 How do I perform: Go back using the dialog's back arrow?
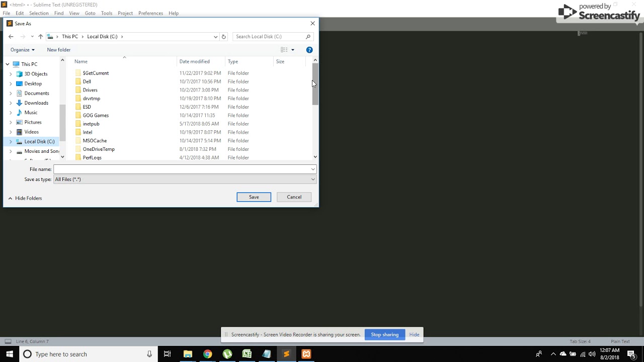[x=11, y=37]
